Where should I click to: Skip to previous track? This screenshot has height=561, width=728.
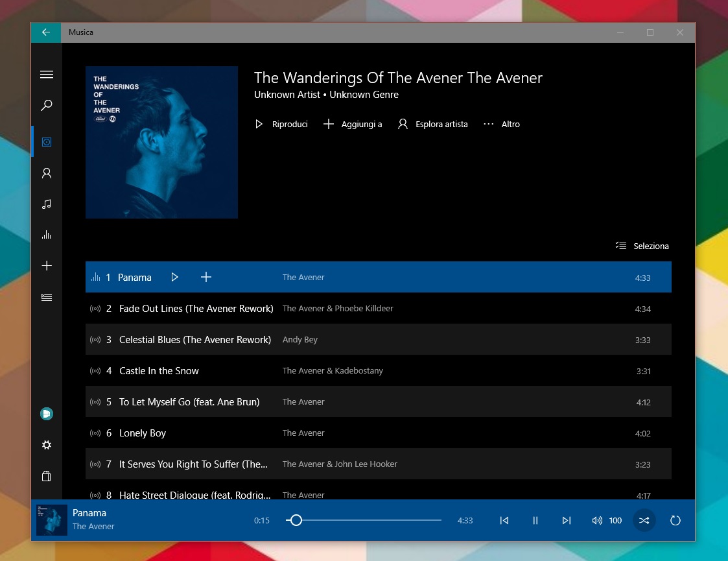coord(504,521)
